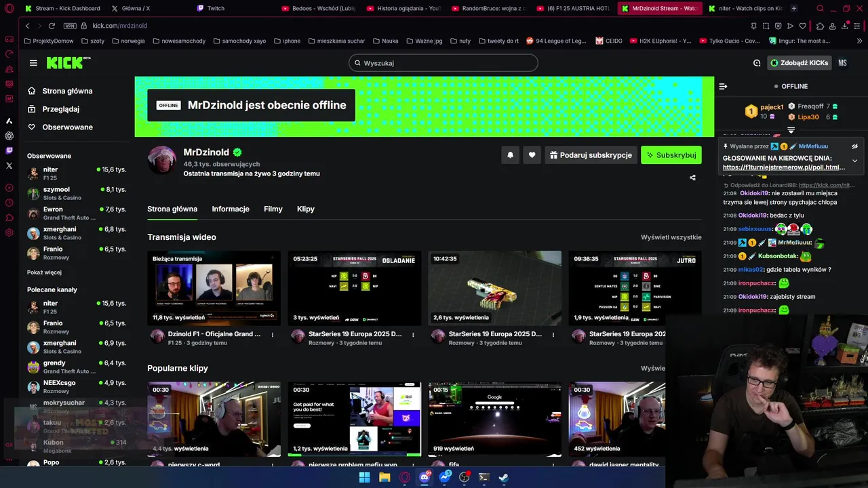The height and width of the screenshot is (488, 868).
Task: Open the pinned poll link in chat
Action: coord(783,167)
